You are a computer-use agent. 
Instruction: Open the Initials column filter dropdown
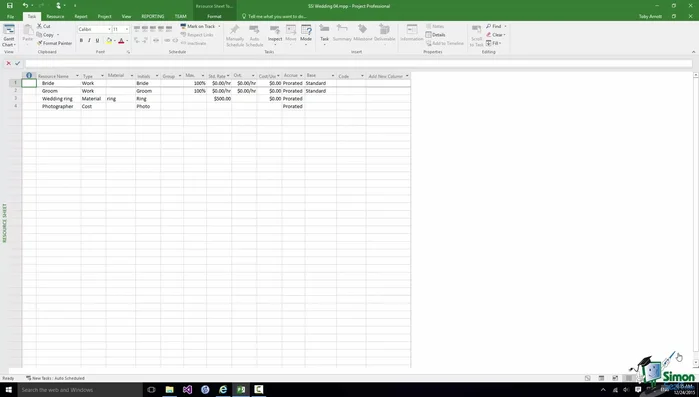coord(157,76)
